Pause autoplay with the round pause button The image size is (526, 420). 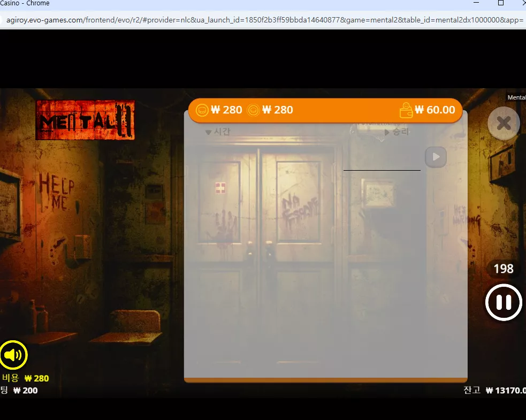click(504, 302)
